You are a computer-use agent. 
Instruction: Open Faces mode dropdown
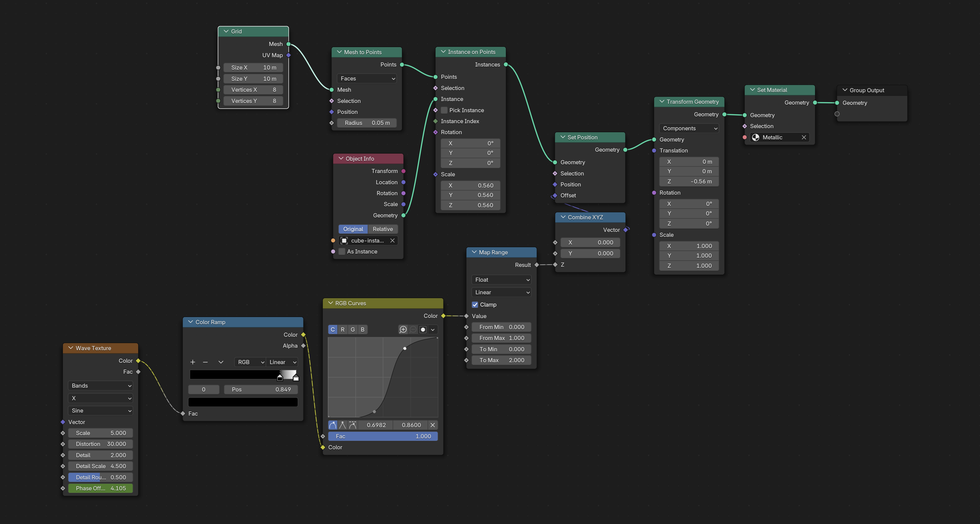click(367, 79)
